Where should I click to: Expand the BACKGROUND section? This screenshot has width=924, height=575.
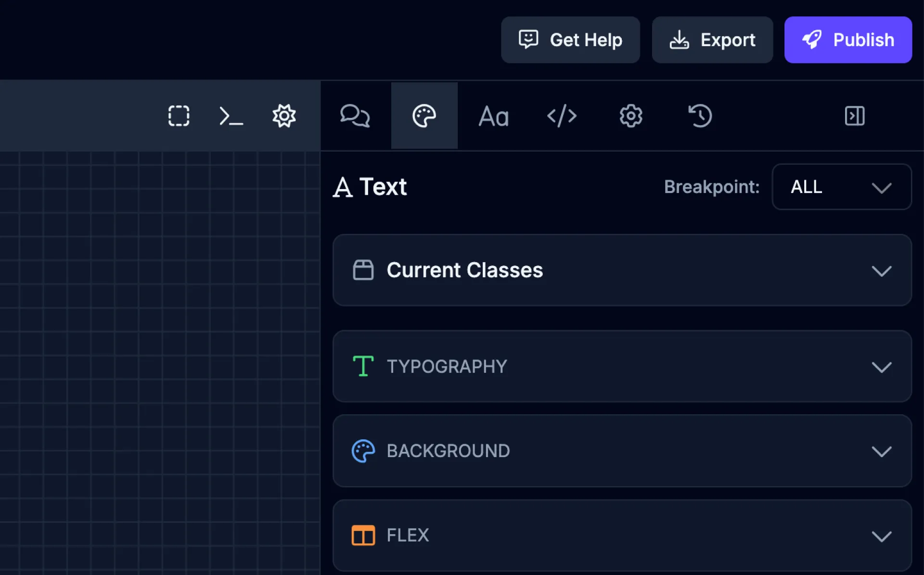[622, 451]
